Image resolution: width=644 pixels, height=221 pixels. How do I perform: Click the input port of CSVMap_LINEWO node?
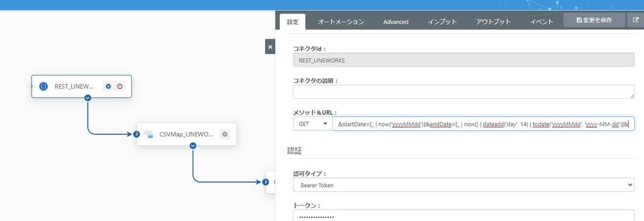point(137,134)
